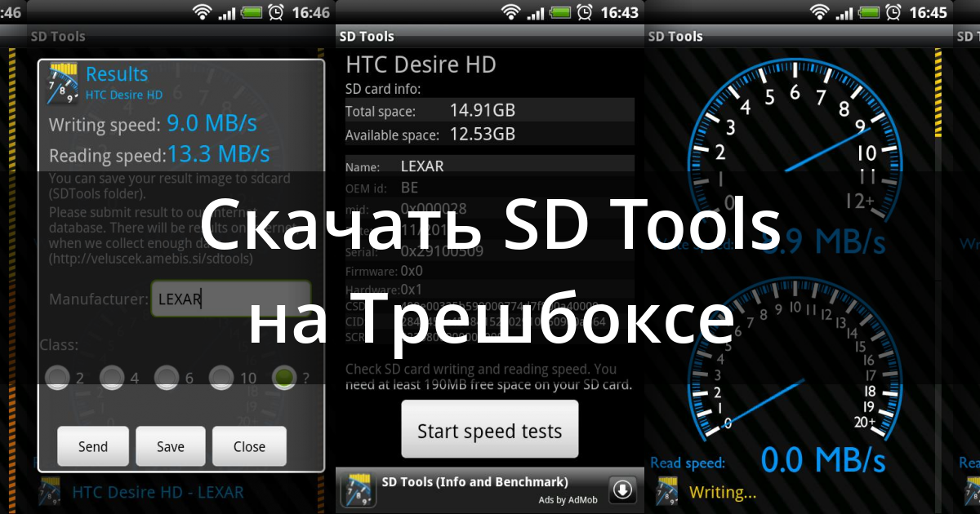
Task: Tap the SD Tools app icon in ad banner
Action: (358, 490)
